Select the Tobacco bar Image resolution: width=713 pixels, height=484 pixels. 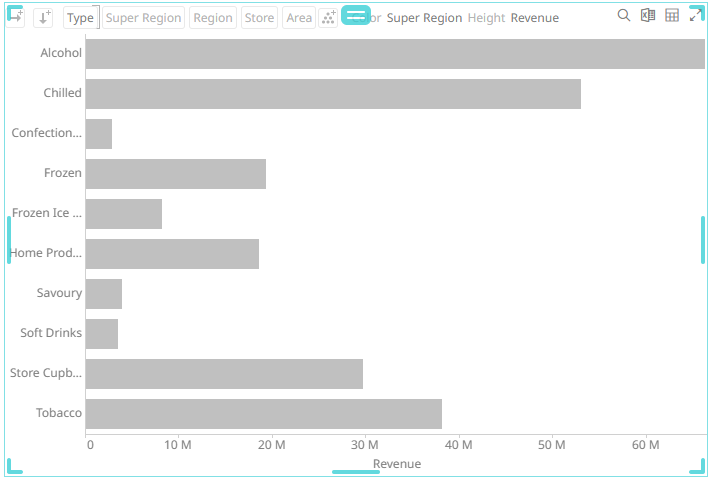point(264,414)
